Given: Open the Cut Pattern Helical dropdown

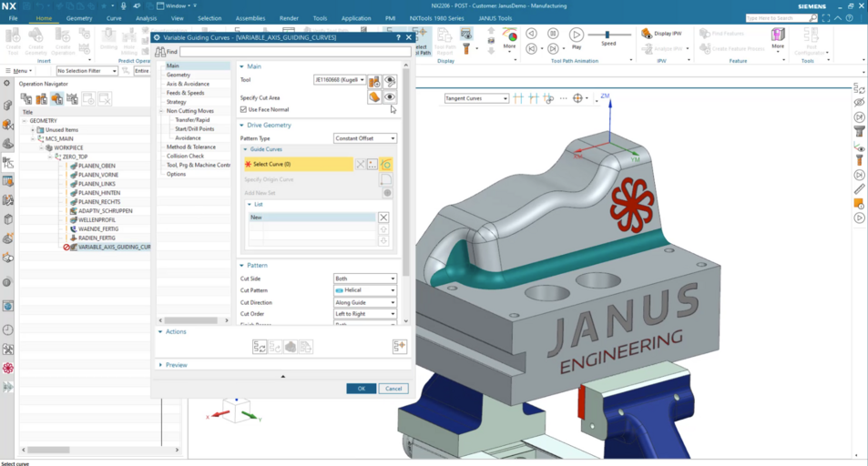Looking at the screenshot, I should pos(365,290).
